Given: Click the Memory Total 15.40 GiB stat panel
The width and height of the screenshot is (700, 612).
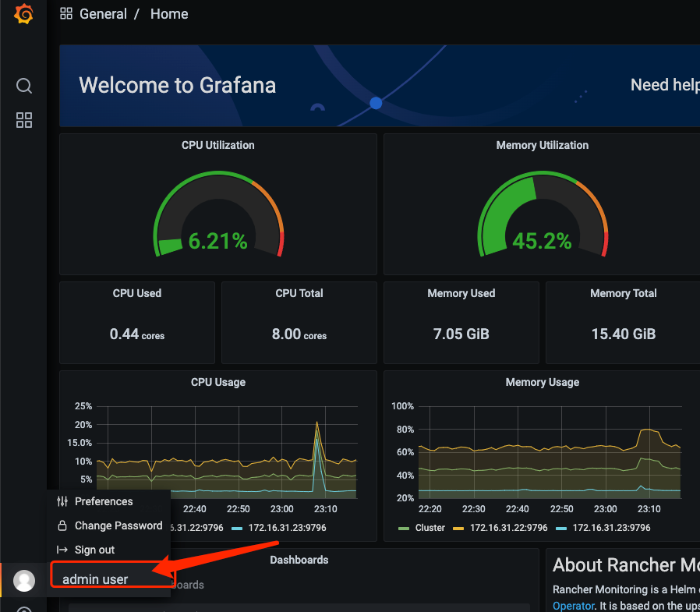Looking at the screenshot, I should click(622, 323).
